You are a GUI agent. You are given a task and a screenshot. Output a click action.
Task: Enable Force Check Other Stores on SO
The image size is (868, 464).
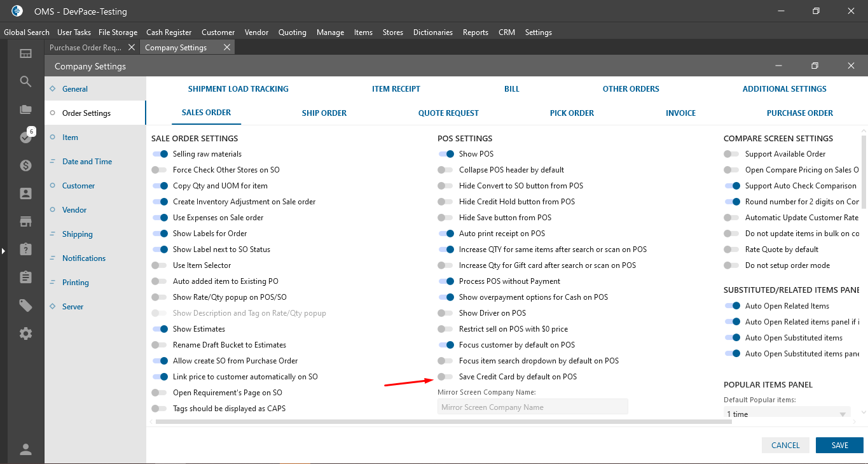click(x=160, y=170)
